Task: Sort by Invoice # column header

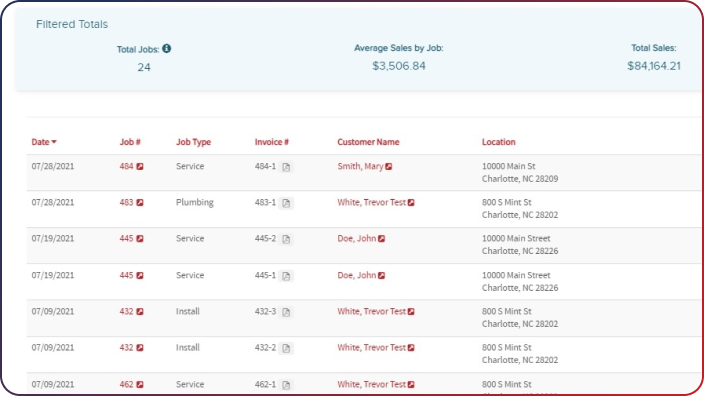Action: (x=272, y=142)
